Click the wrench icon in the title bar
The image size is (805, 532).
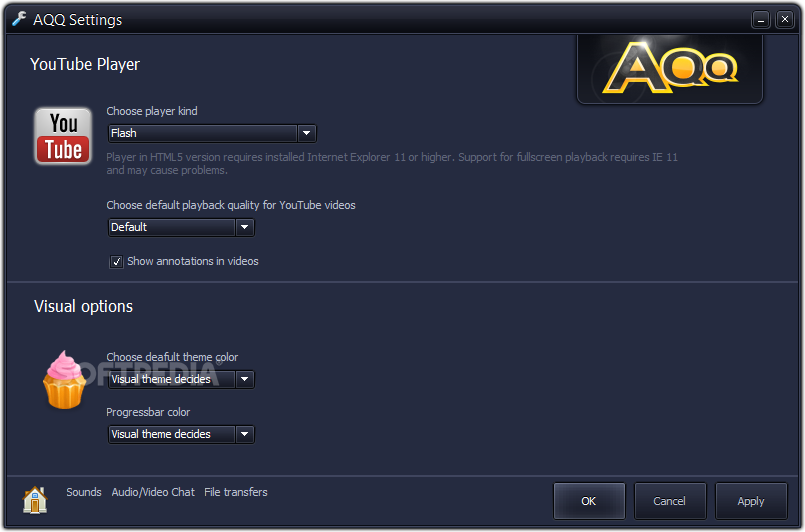click(x=19, y=19)
